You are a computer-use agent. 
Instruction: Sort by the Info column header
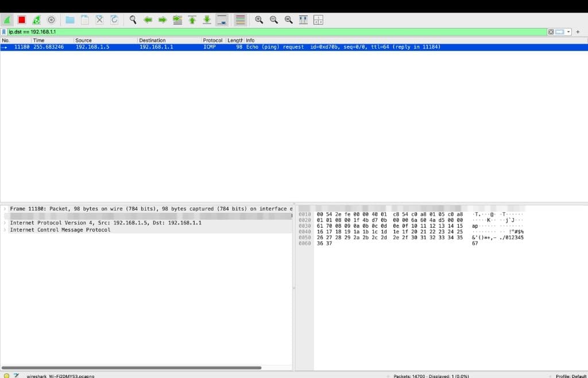tap(416, 40)
